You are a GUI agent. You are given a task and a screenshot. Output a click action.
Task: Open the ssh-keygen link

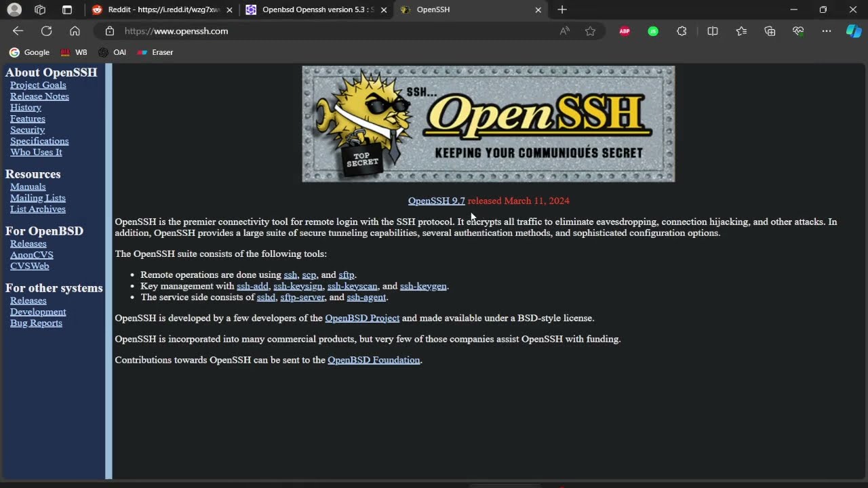pos(423,286)
